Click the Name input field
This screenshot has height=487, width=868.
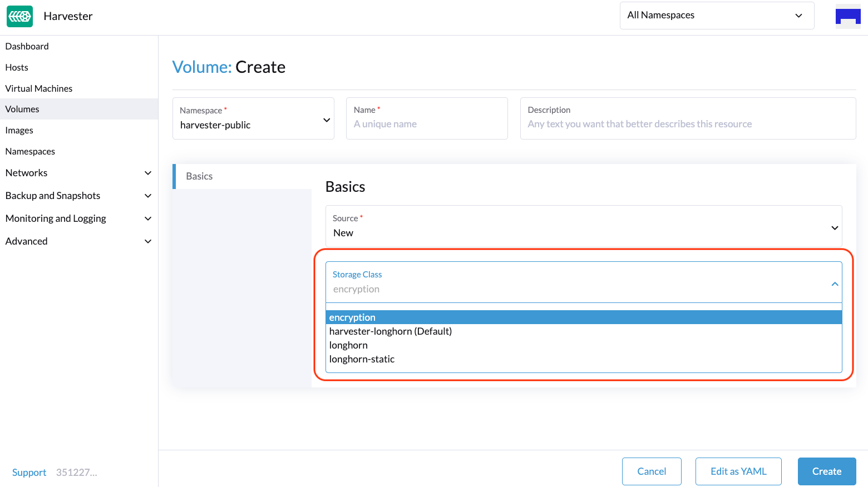click(427, 124)
